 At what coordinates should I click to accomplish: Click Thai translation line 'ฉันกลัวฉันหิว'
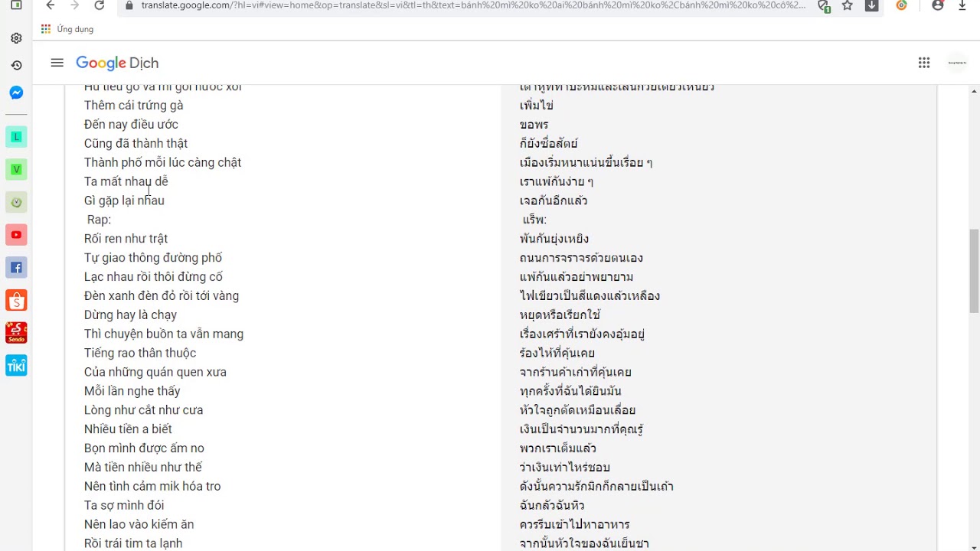point(551,505)
